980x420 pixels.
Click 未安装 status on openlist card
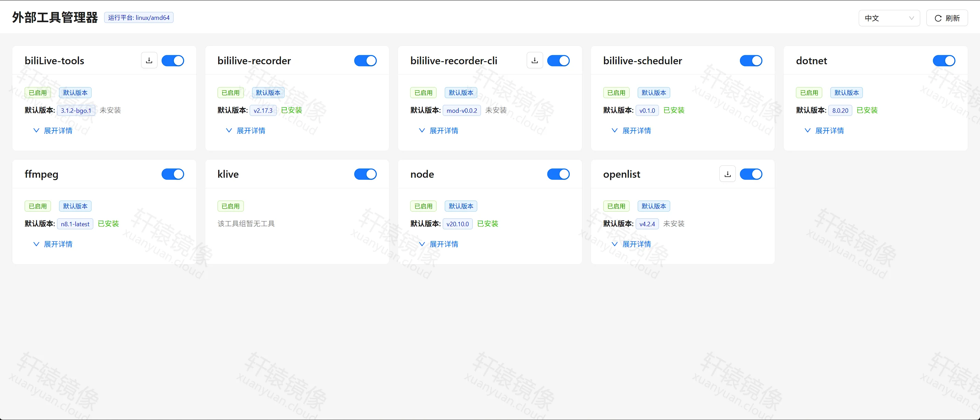pyautogui.click(x=674, y=224)
